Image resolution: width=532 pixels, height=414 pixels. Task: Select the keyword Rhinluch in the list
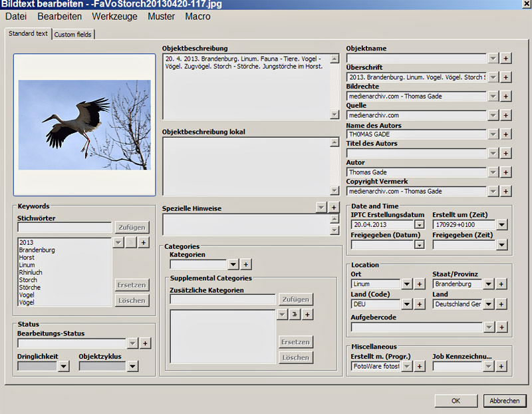[x=31, y=273]
